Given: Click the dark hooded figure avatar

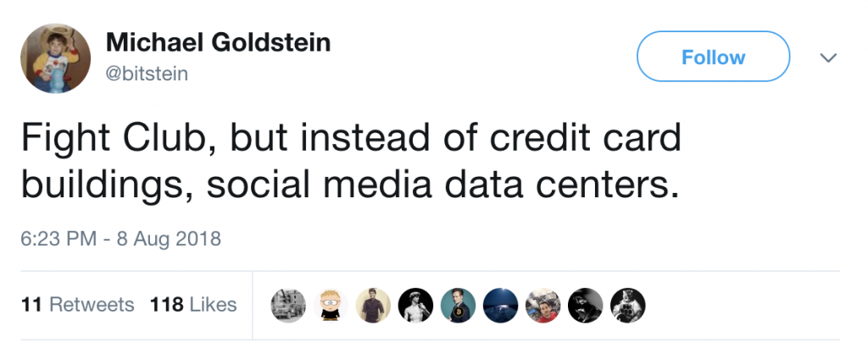Looking at the screenshot, I should point(585,305).
